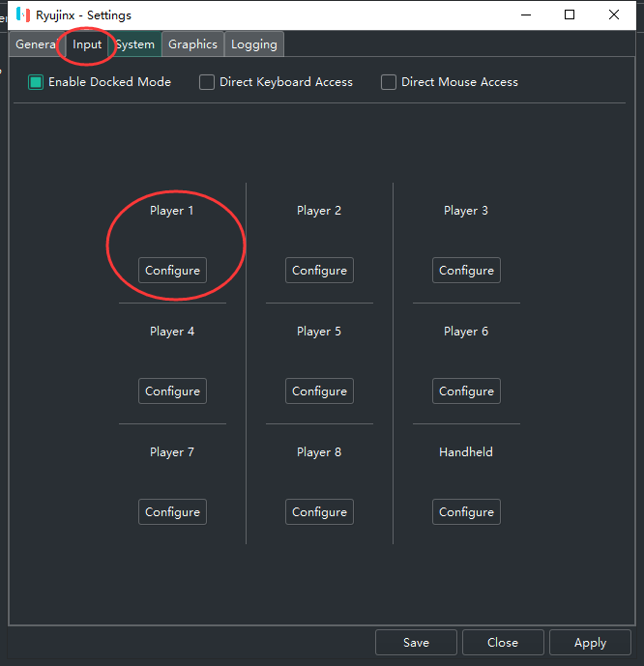Viewport: 644px width, 666px height.
Task: Open the Logging tab
Action: (254, 44)
